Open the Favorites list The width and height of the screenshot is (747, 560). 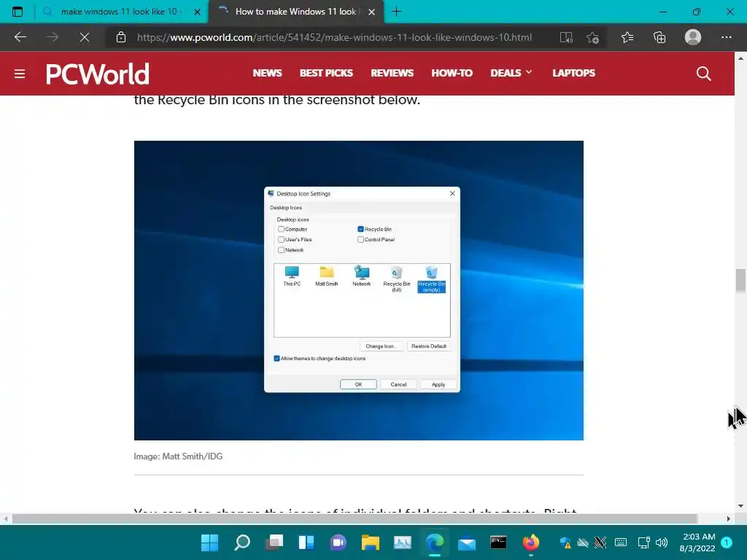pos(627,37)
